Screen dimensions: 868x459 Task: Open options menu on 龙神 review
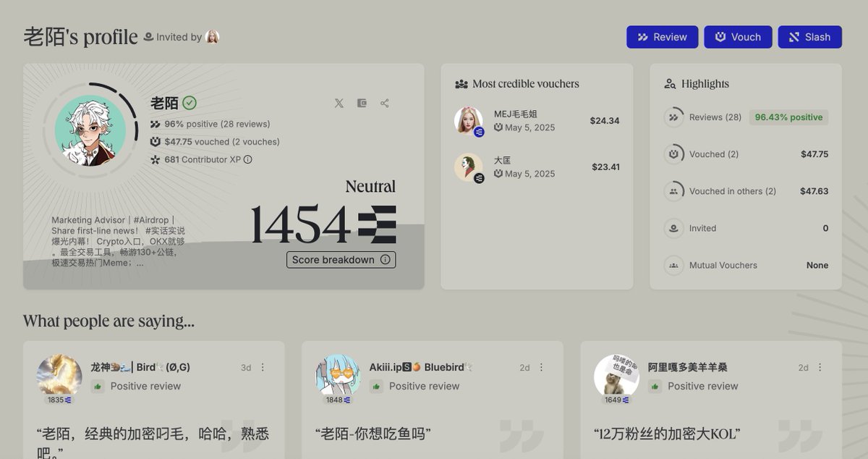263,368
